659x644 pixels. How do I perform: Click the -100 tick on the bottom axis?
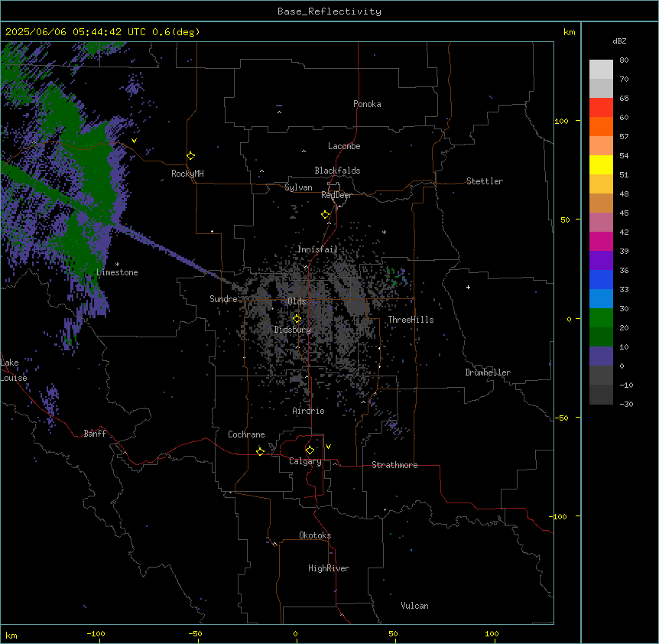(x=96, y=633)
